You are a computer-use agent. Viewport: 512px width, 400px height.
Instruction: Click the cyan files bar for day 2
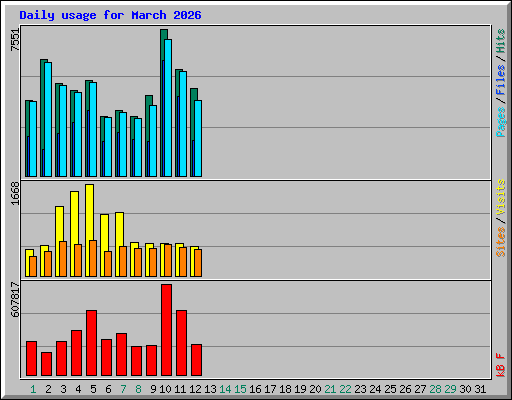click(48, 119)
